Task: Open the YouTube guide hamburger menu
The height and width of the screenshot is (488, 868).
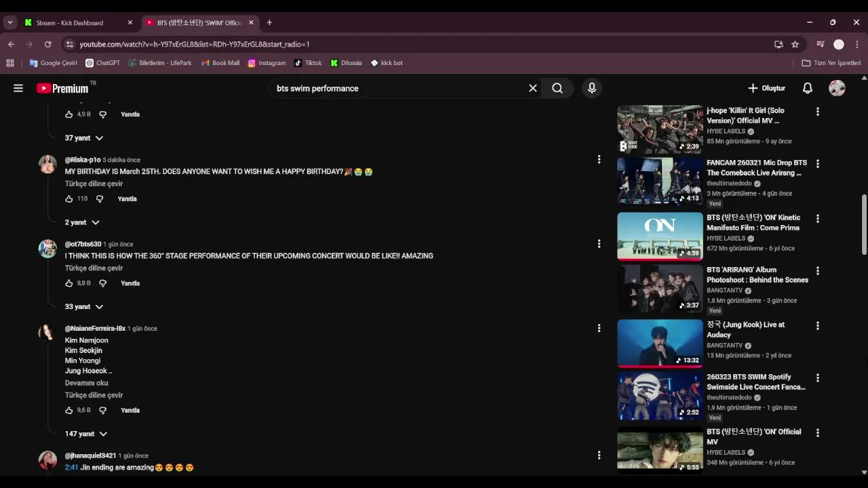Action: (18, 88)
